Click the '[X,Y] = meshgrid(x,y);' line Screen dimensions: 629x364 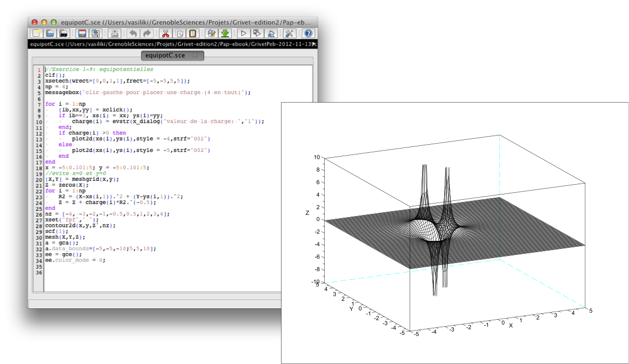(x=82, y=180)
